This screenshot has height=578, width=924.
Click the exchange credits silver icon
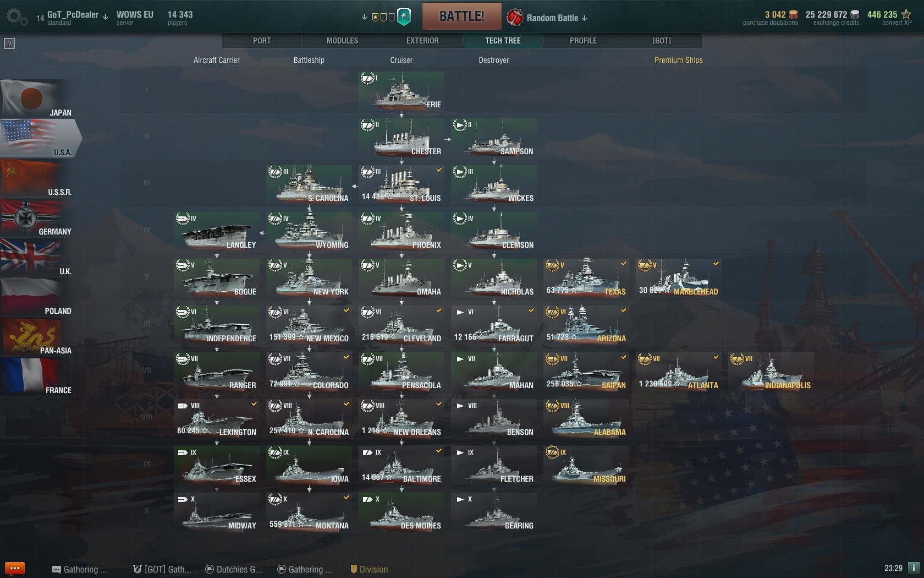855,14
